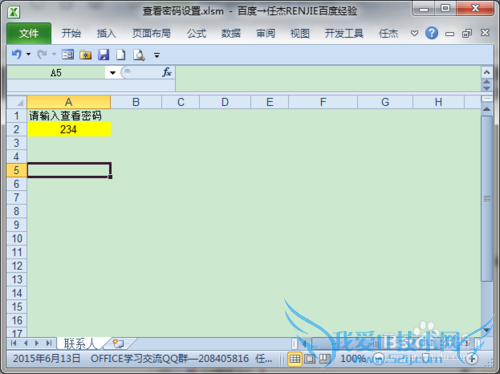The width and height of the screenshot is (500, 374).
Task: Go to first sheet navigation arrow
Action: [13, 343]
